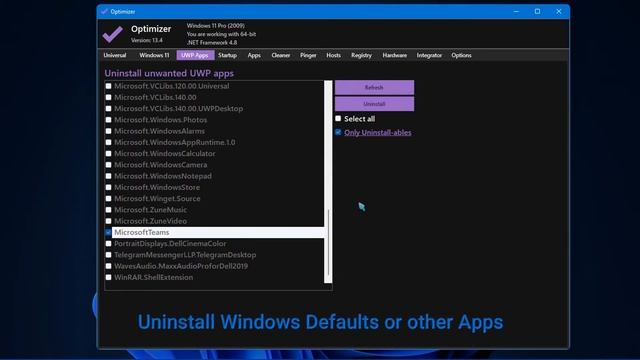The width and height of the screenshot is (640, 360).
Task: Close the Optimizer window
Action: coord(559,11)
